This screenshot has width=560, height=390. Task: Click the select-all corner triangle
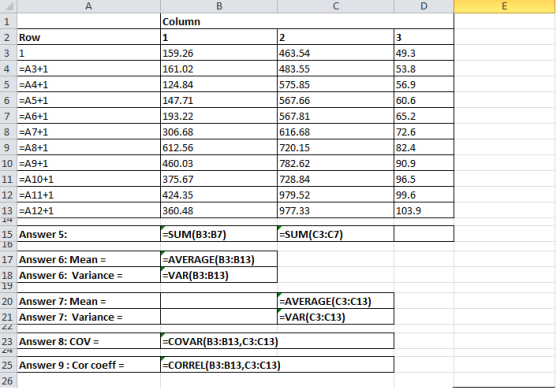[x=8, y=6]
